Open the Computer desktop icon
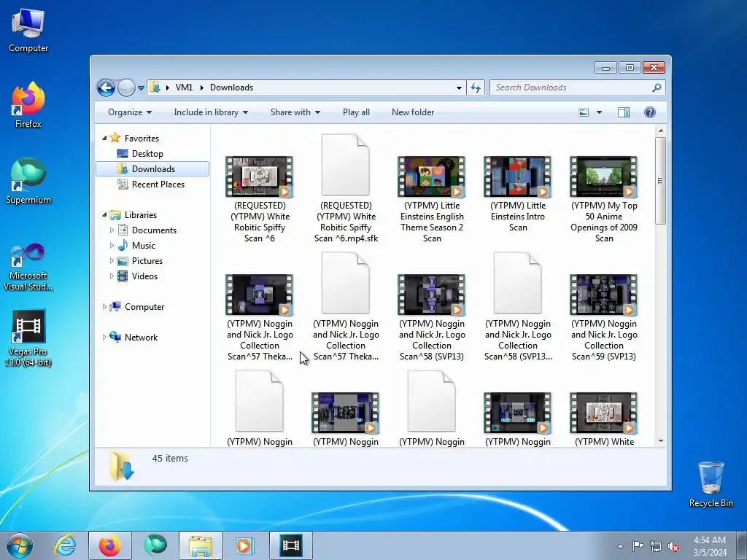This screenshot has width=747, height=560. 28,31
